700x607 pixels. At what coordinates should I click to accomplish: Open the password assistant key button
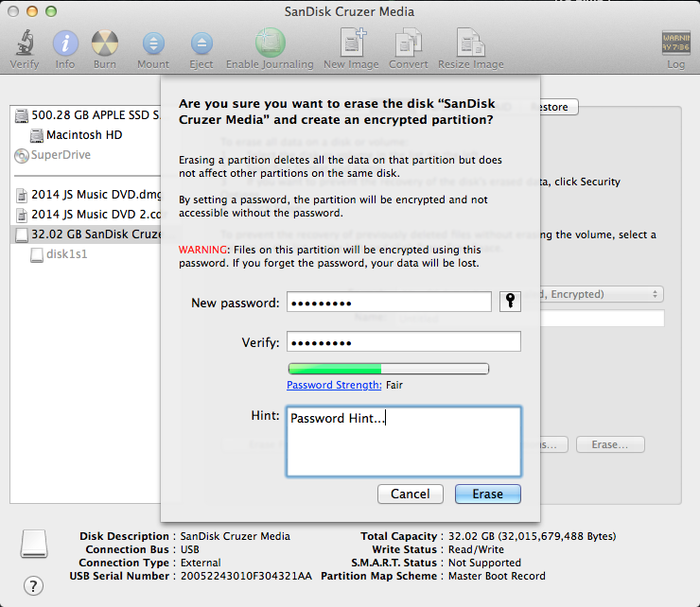coord(510,302)
